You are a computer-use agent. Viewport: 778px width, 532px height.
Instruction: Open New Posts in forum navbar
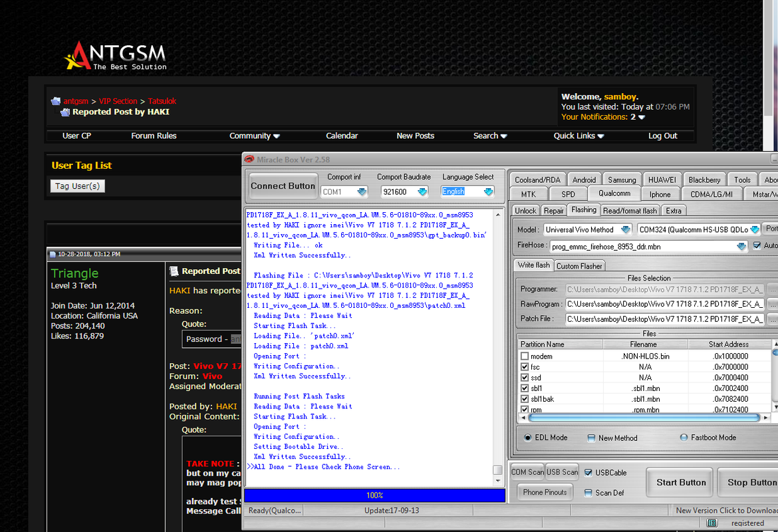[416, 136]
